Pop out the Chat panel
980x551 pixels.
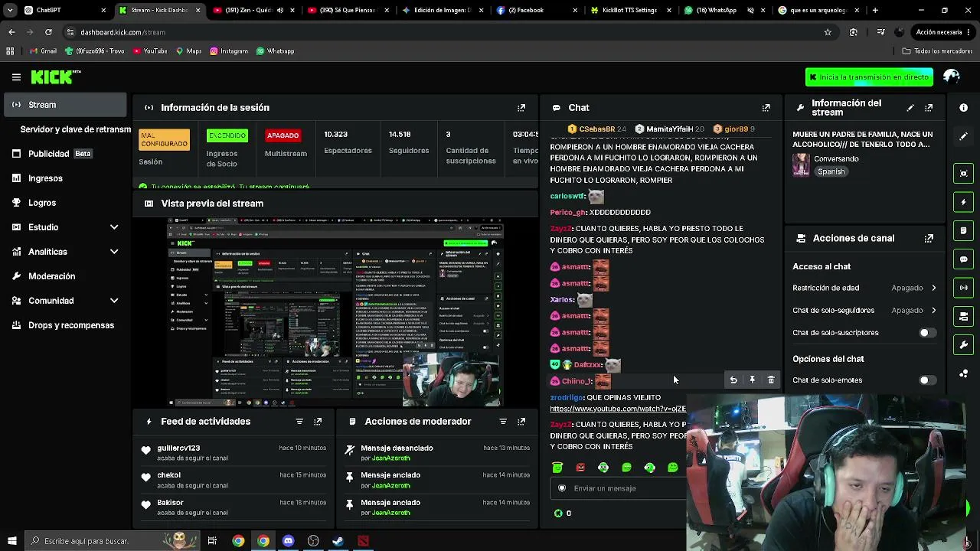coord(766,108)
